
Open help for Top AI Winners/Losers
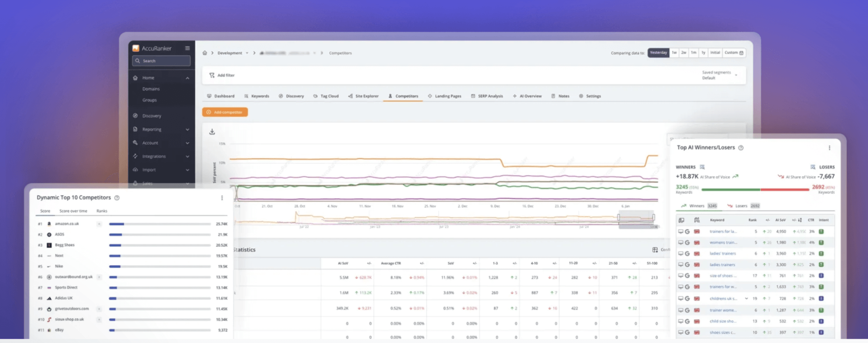(x=741, y=148)
